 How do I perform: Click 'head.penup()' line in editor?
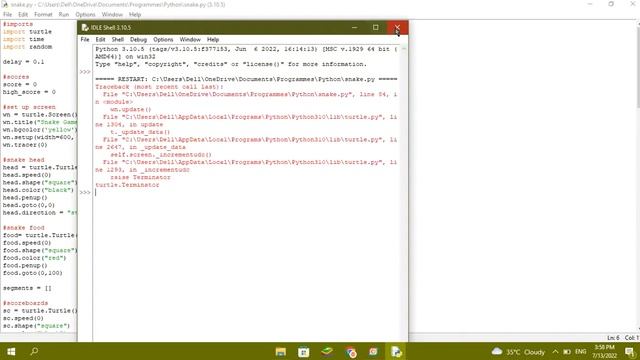point(25,198)
